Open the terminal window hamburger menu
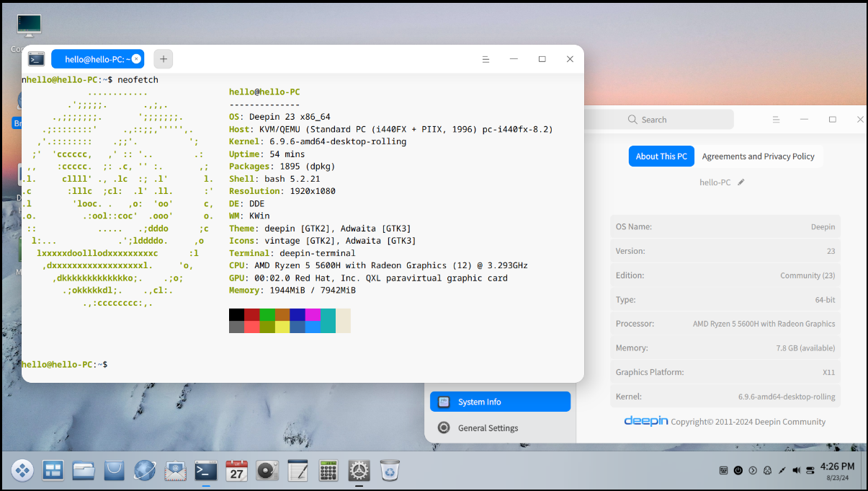Viewport: 868px width, 491px height. coord(486,59)
